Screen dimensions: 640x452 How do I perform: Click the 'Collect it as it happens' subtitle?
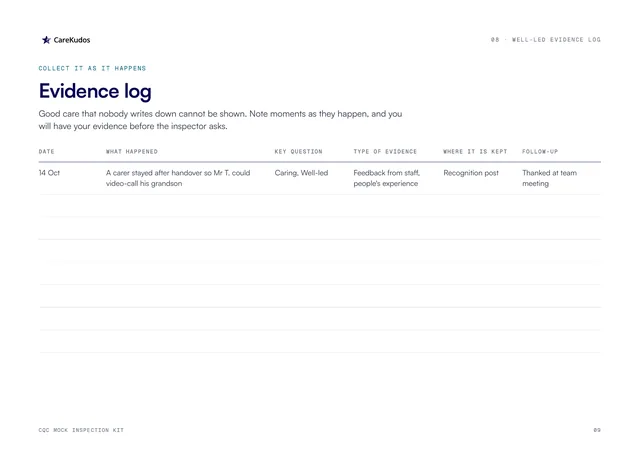(x=92, y=68)
